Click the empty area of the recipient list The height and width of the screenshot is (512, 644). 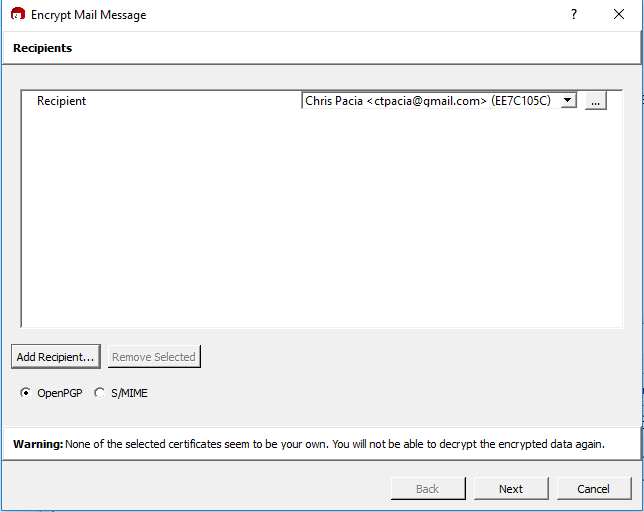[x=320, y=220]
